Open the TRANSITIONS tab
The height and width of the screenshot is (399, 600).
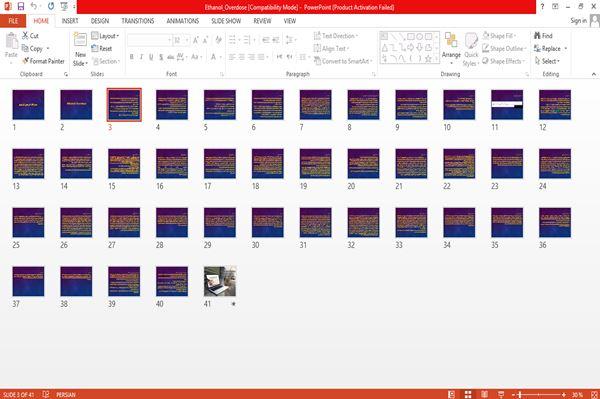tap(138, 21)
